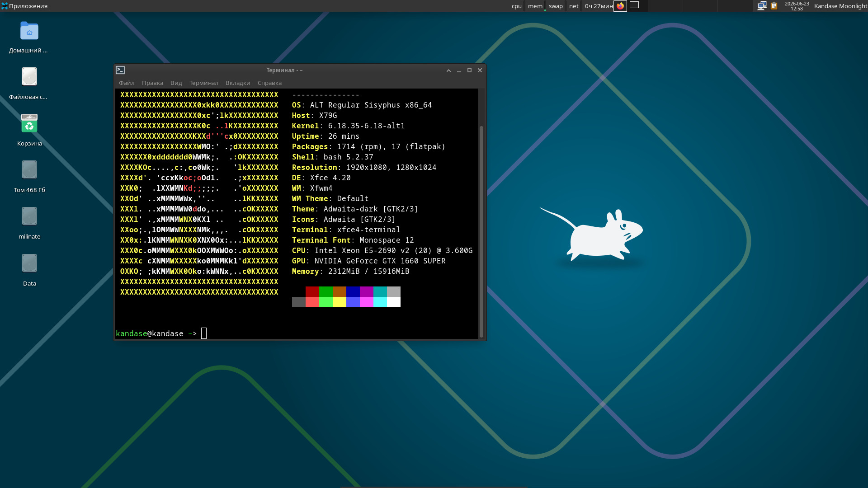Click the uptime indicator 0ч 27мин
This screenshot has width=868, height=488.
(599, 6)
